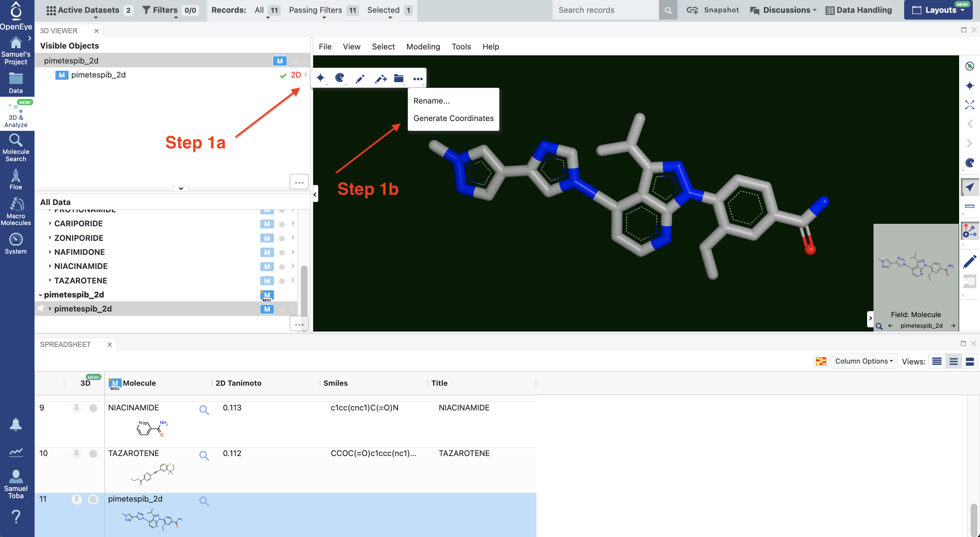Screen dimensions: 980x537
Task: Open the Layouts dropdown
Action: click(x=938, y=10)
